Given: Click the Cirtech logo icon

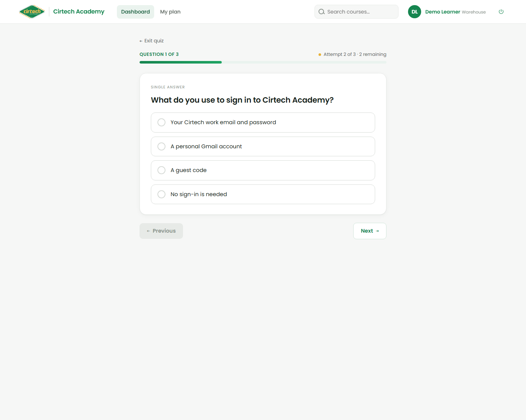Looking at the screenshot, I should (x=32, y=12).
